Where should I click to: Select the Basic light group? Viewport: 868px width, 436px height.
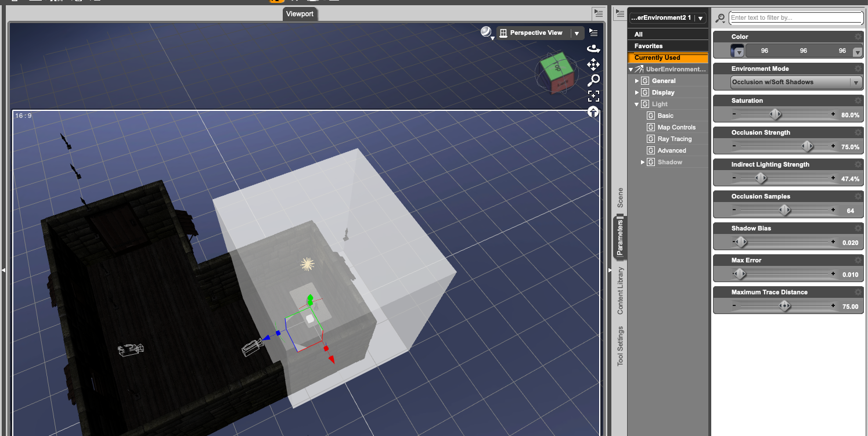click(x=665, y=116)
